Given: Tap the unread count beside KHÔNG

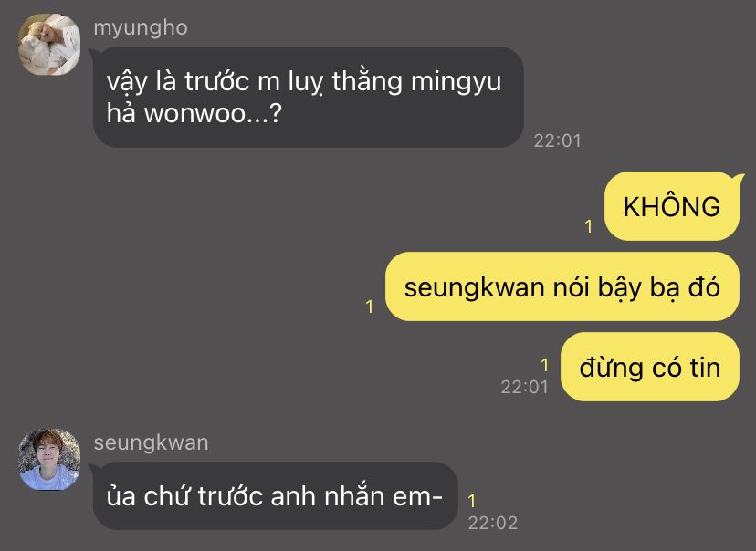Looking at the screenshot, I should point(588,226).
